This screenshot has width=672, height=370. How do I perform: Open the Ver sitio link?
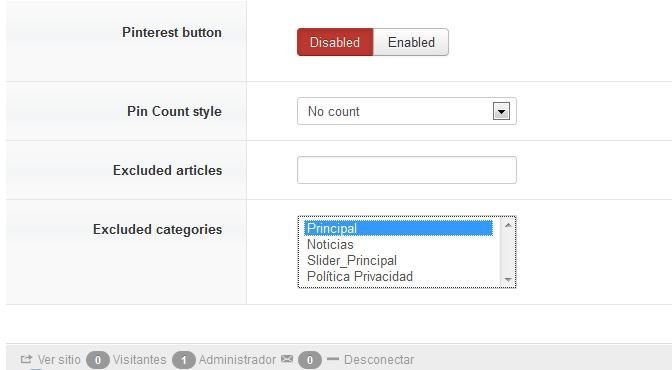(x=59, y=359)
